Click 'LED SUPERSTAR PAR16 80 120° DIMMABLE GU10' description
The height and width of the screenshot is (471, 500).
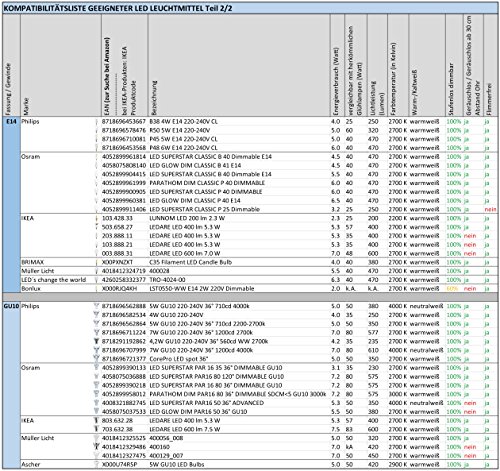coord(217,376)
